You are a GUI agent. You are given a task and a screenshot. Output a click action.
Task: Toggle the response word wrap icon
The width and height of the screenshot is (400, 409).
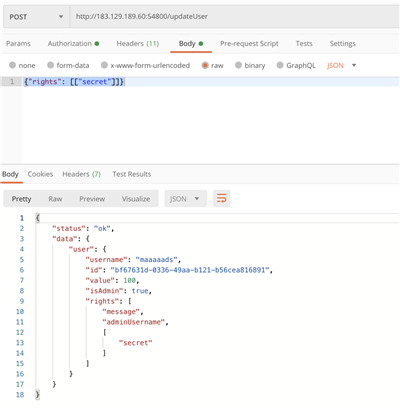222,199
